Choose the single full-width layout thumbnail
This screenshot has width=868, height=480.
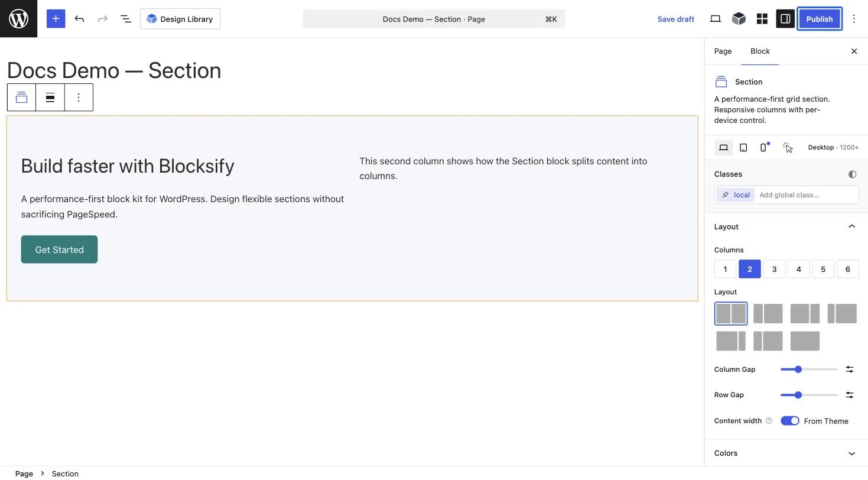click(x=805, y=341)
